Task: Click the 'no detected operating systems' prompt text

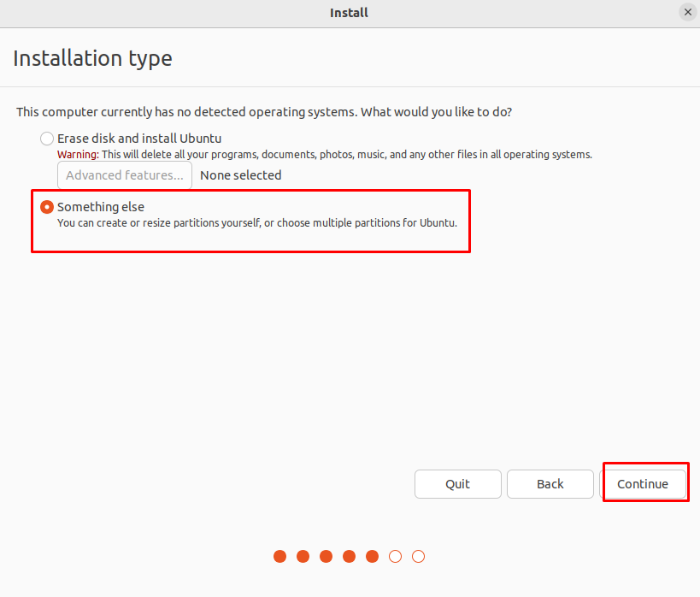Action: coord(264,112)
